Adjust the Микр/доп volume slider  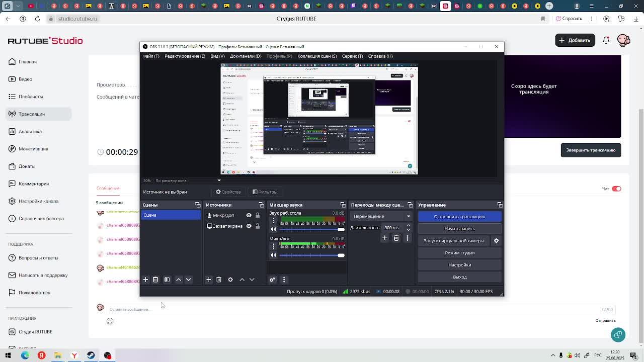tap(311, 255)
